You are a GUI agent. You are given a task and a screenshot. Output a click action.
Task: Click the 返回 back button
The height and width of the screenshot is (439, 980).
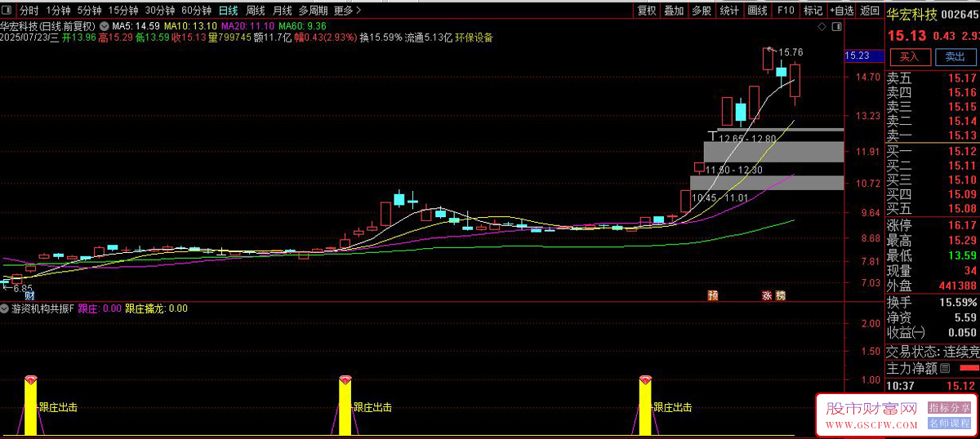870,11
